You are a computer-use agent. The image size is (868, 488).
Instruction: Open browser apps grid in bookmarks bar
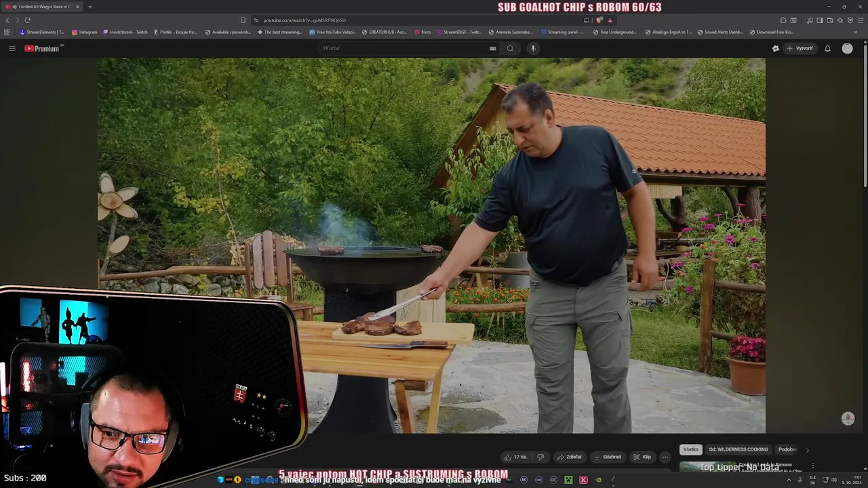(x=7, y=32)
